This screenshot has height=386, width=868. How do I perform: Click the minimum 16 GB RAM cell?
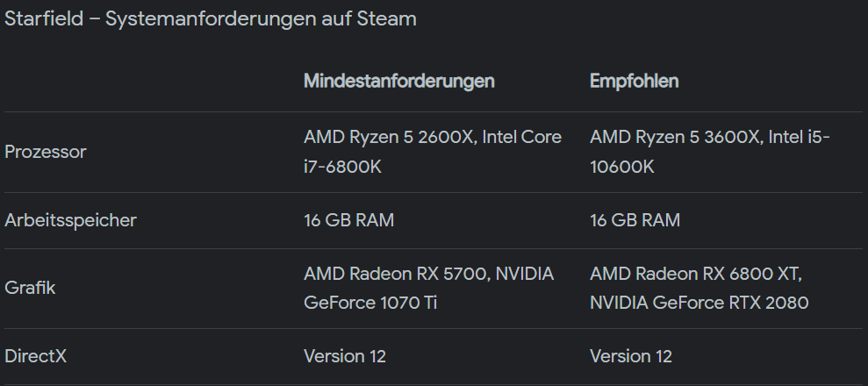pos(348,221)
